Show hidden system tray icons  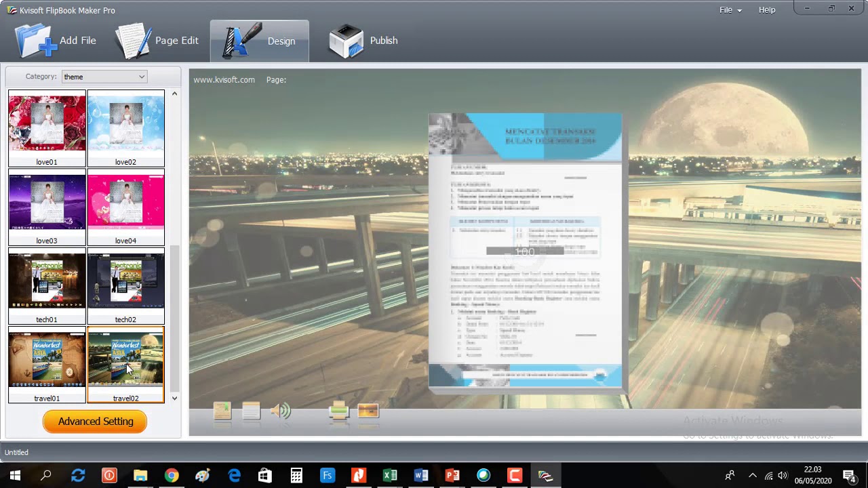[753, 476]
